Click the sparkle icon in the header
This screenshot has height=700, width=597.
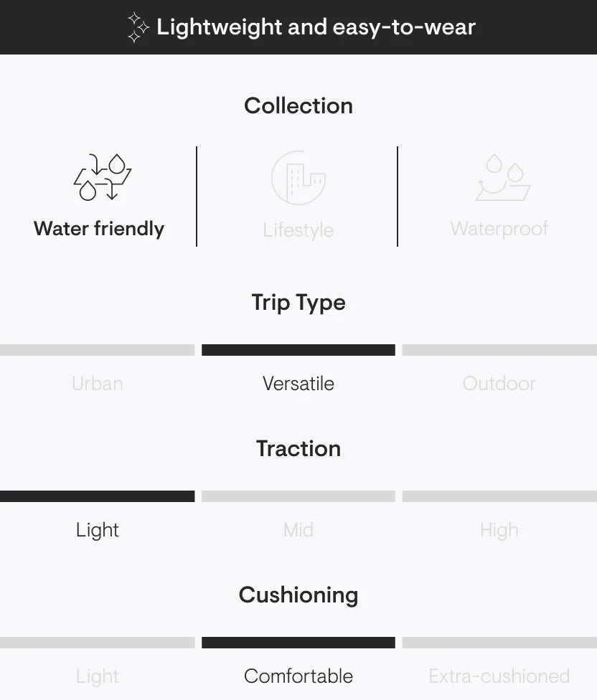coord(137,27)
